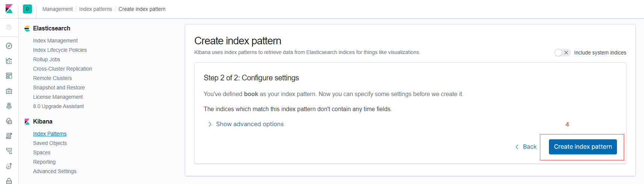The width and height of the screenshot is (644, 184).
Task: Click the Create index pattern button
Action: [583, 147]
